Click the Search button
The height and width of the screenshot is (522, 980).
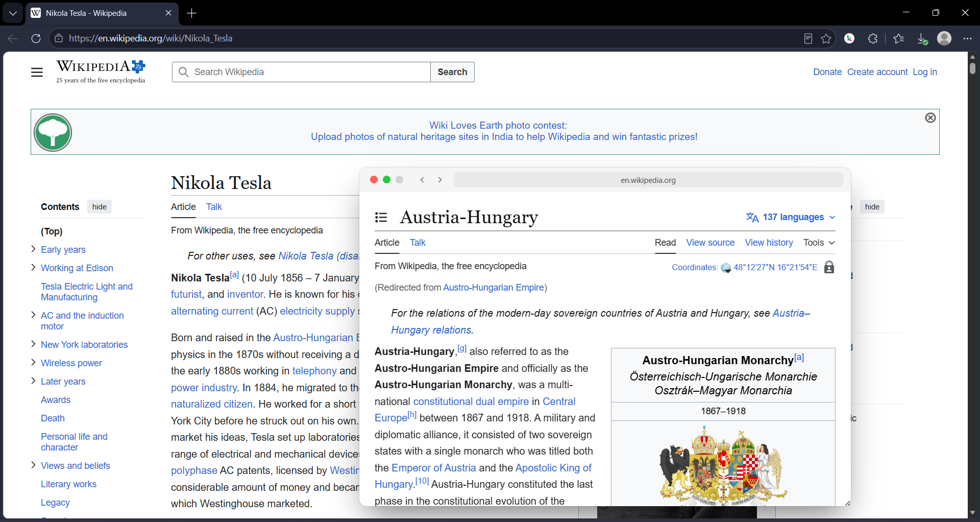[452, 72]
